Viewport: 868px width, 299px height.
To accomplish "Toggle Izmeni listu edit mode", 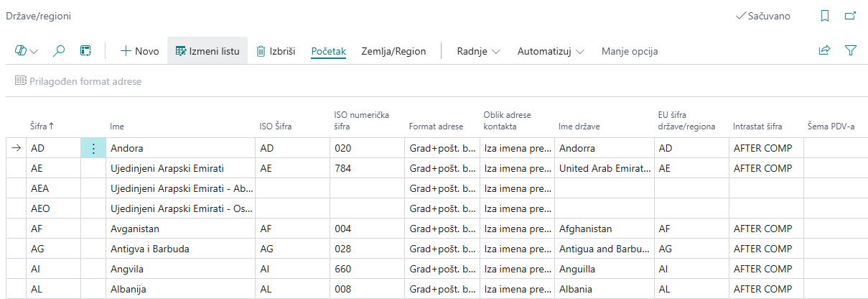I will [207, 51].
